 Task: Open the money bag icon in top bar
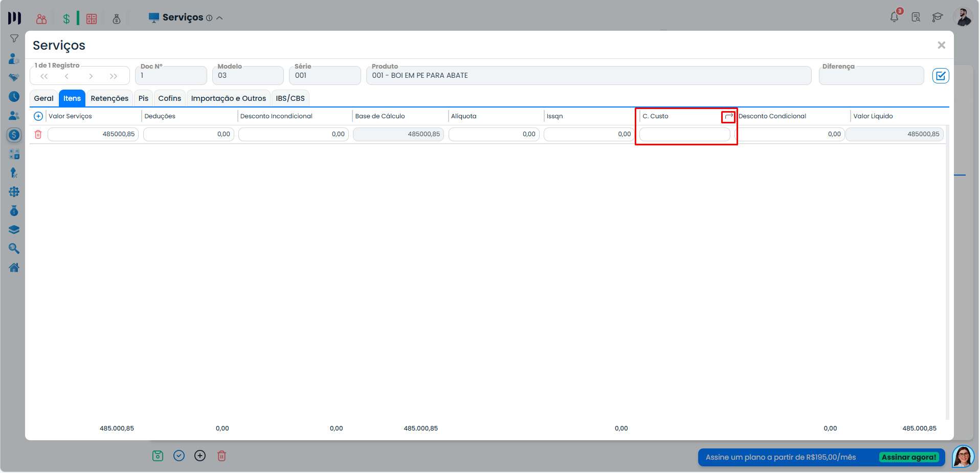(x=117, y=19)
